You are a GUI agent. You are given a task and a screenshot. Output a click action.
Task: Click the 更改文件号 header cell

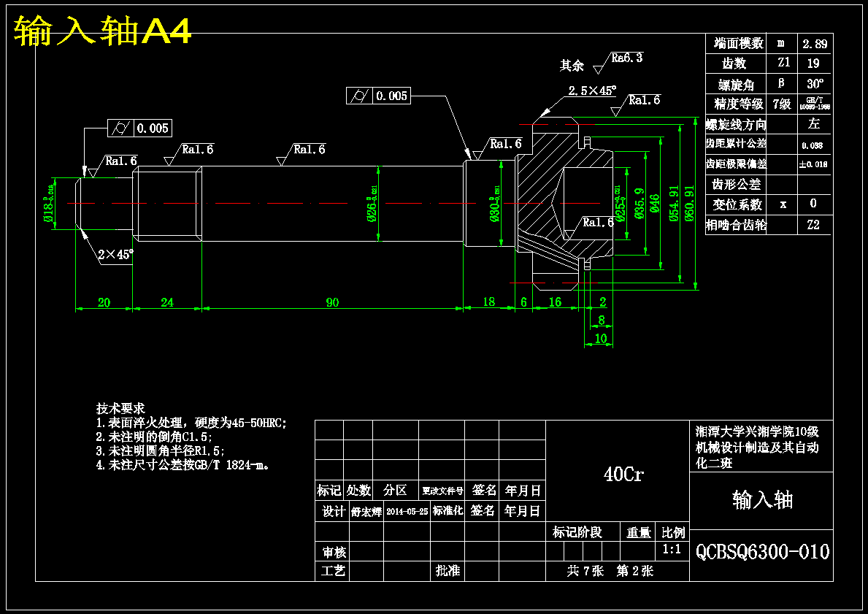(442, 491)
